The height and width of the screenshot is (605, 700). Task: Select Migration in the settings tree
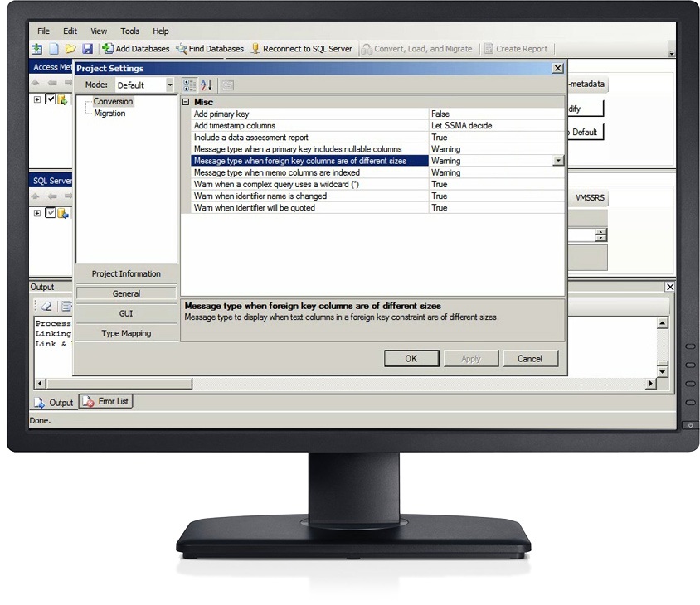109,114
